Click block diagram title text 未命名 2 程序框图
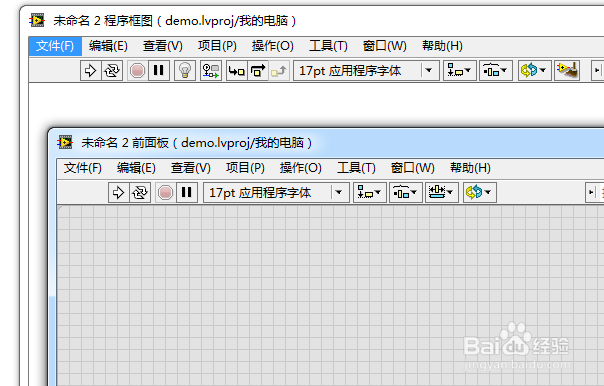 [x=103, y=21]
